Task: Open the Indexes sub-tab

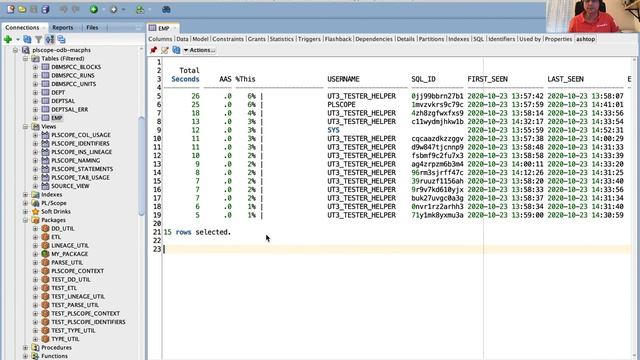Action: point(458,39)
